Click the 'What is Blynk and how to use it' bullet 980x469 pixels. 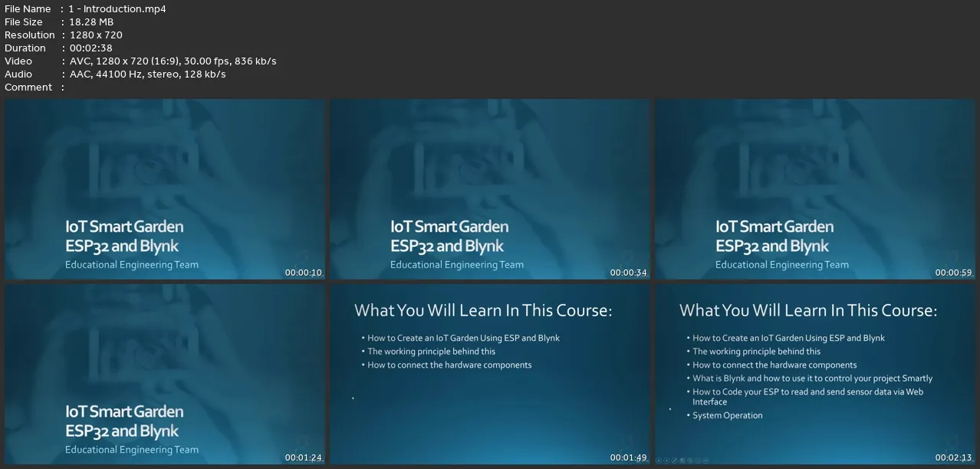coord(813,378)
